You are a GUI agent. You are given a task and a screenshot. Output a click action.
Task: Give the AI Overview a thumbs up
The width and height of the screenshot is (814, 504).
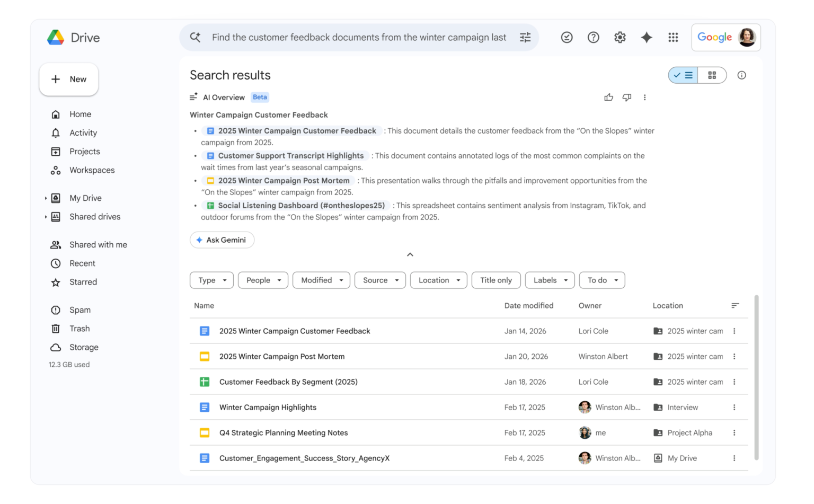pyautogui.click(x=608, y=97)
